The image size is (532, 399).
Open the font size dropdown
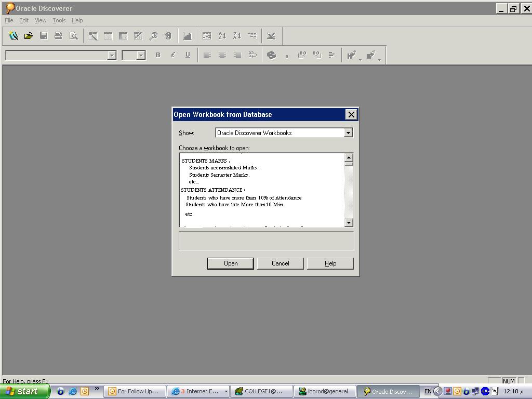[x=141, y=55]
